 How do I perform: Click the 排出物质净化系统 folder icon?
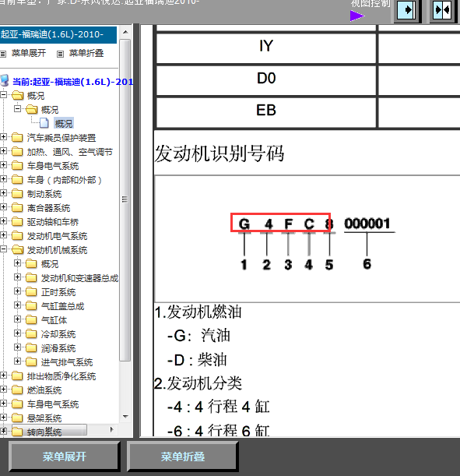pos(17,376)
